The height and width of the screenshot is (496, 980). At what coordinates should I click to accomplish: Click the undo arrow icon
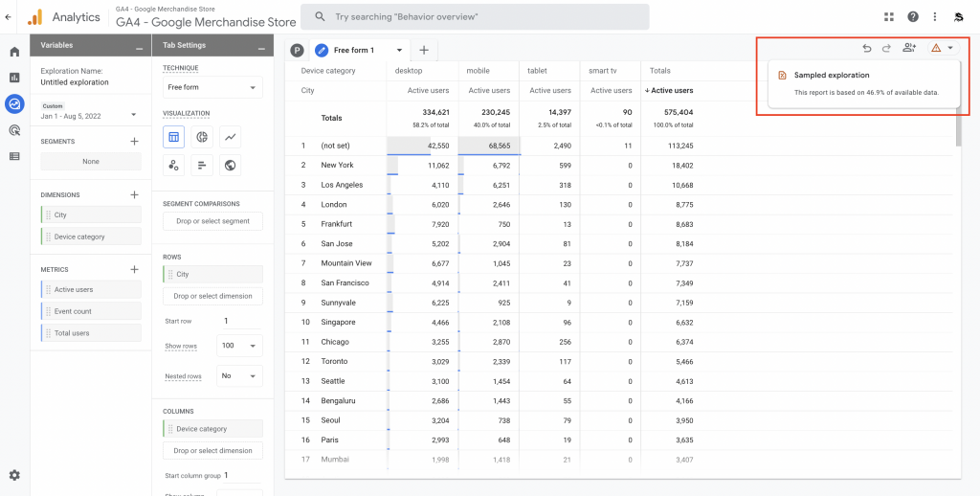867,48
